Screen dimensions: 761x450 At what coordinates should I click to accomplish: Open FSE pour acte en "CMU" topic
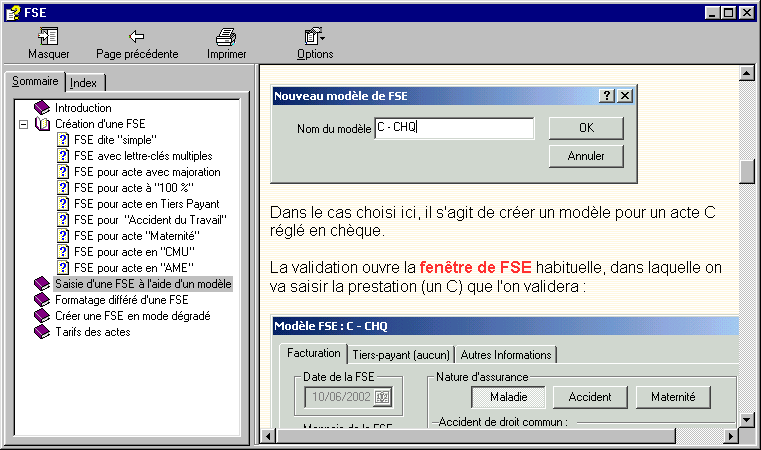tap(134, 252)
